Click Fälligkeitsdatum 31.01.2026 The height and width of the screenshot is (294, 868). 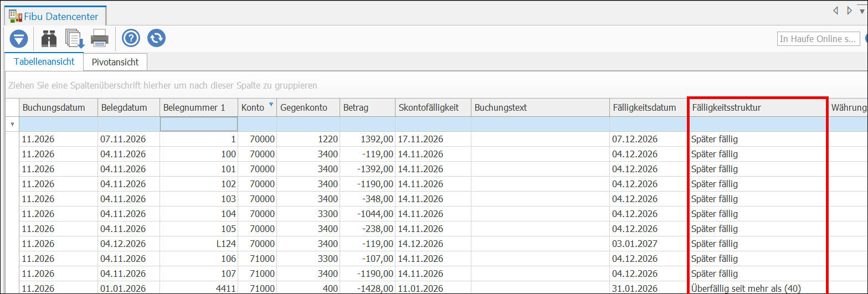(x=648, y=288)
